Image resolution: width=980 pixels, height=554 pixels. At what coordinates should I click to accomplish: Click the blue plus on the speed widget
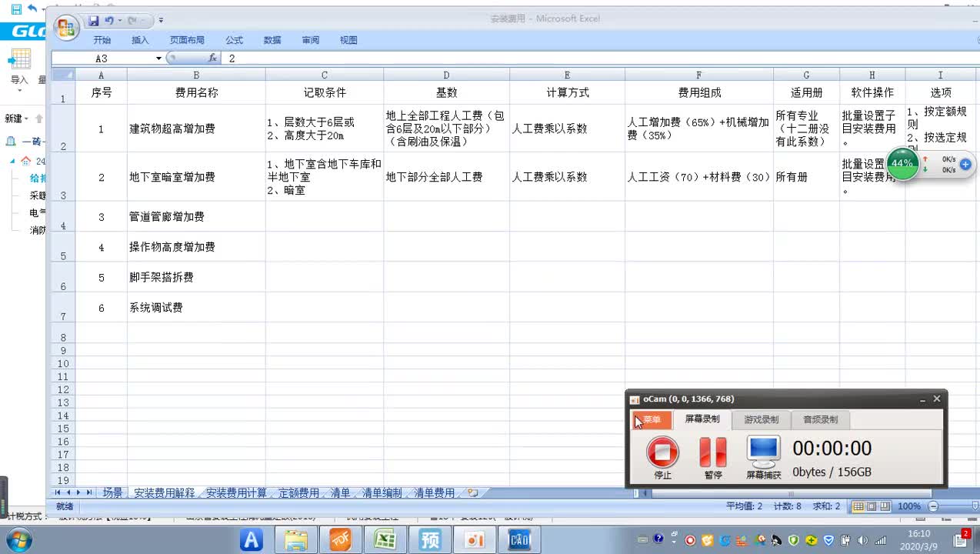pyautogui.click(x=965, y=164)
